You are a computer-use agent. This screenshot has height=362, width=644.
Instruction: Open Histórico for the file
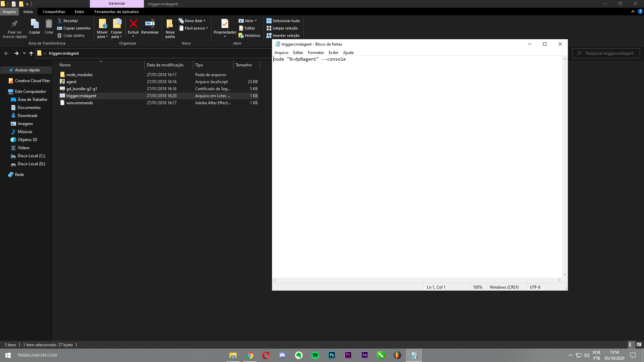[x=249, y=36]
